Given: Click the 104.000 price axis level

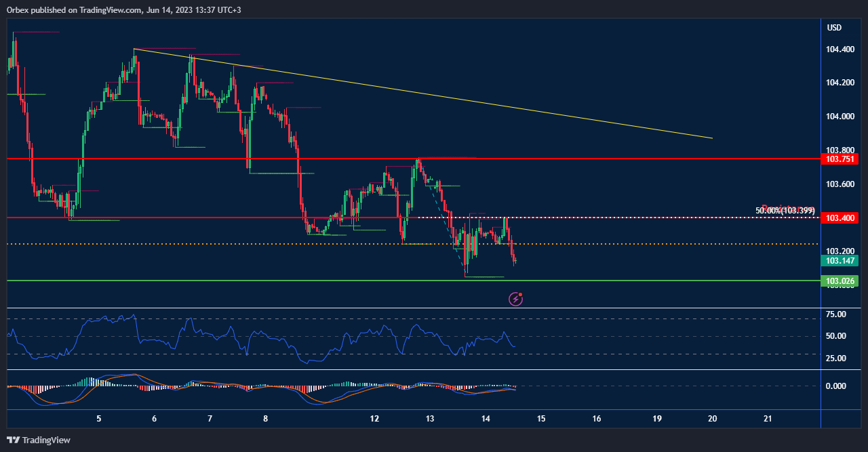Looking at the screenshot, I should (840, 117).
